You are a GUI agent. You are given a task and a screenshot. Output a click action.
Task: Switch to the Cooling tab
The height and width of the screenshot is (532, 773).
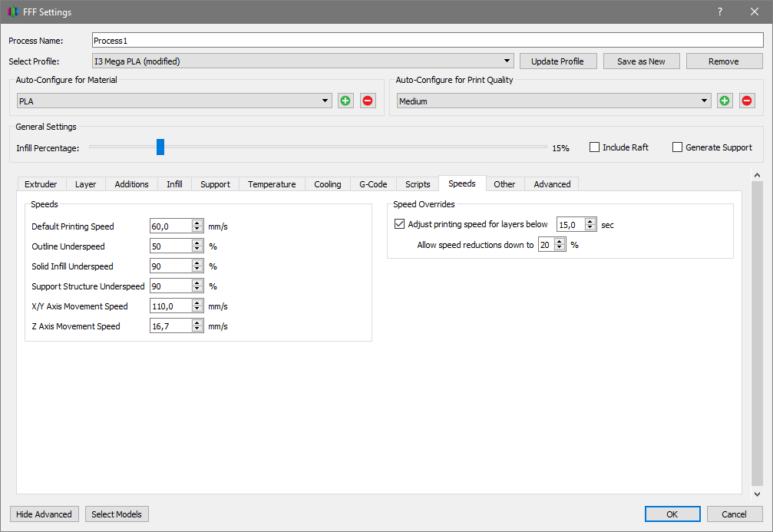click(x=327, y=184)
